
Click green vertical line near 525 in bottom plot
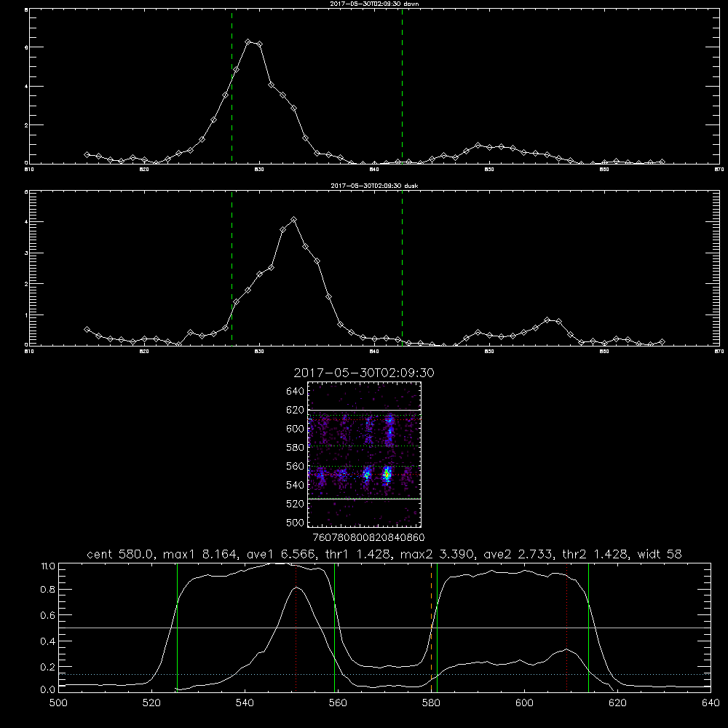pyautogui.click(x=177, y=628)
